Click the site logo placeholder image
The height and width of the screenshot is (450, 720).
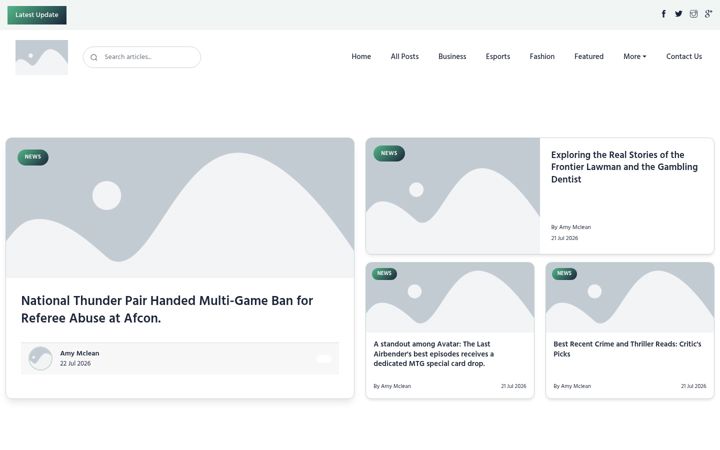pyautogui.click(x=42, y=57)
